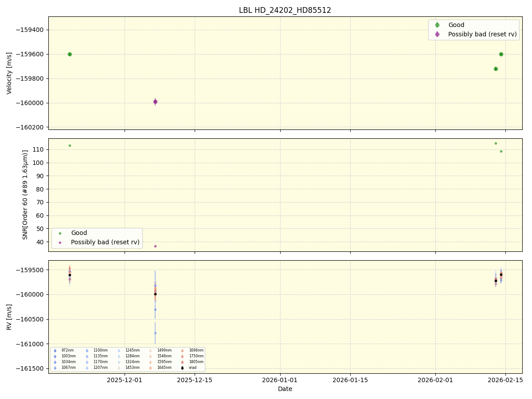Click the purple outlier point near 2025-12-08
The image size is (532, 399).
(x=155, y=102)
